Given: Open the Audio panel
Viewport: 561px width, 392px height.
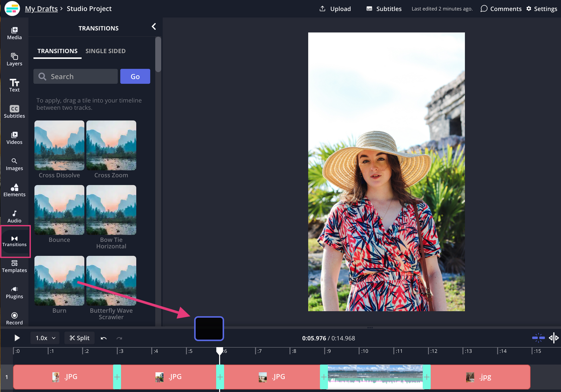Looking at the screenshot, I should tap(14, 216).
